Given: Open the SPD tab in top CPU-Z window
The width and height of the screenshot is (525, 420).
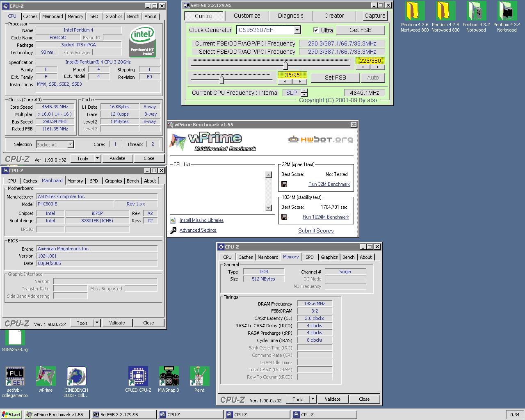Looking at the screenshot, I should pyautogui.click(x=94, y=16).
